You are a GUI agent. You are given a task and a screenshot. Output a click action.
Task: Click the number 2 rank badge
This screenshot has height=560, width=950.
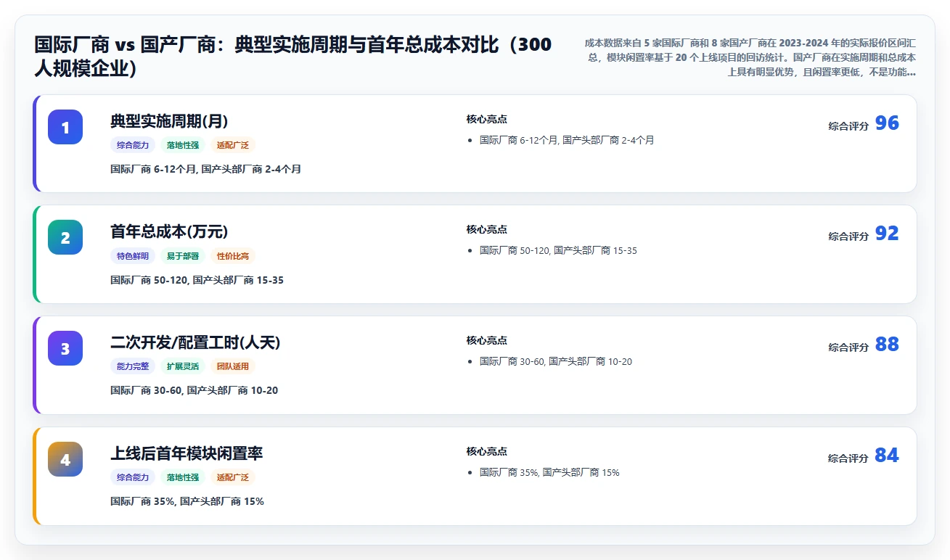(x=65, y=237)
